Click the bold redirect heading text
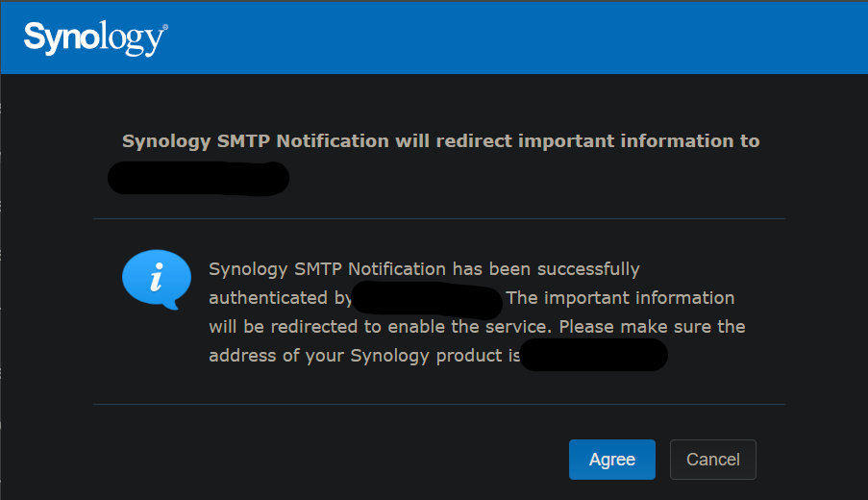 440,141
